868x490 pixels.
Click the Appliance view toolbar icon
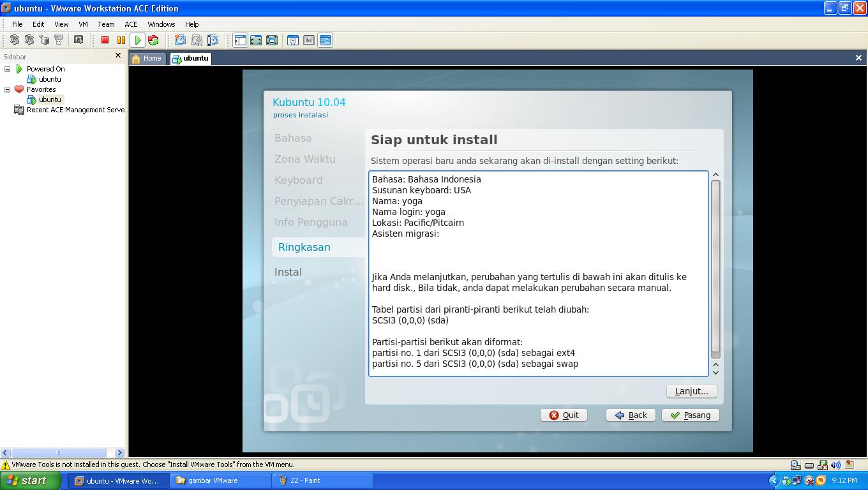coord(309,40)
